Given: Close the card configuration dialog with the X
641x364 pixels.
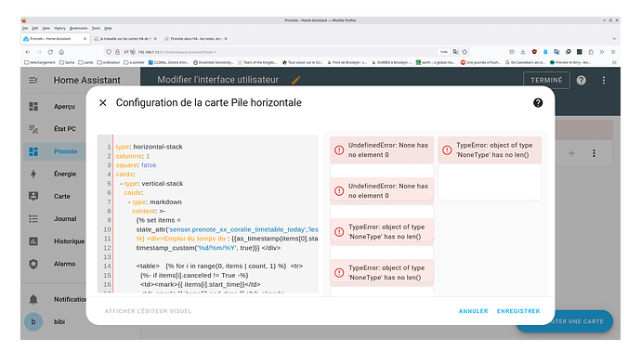Looking at the screenshot, I should (x=102, y=102).
